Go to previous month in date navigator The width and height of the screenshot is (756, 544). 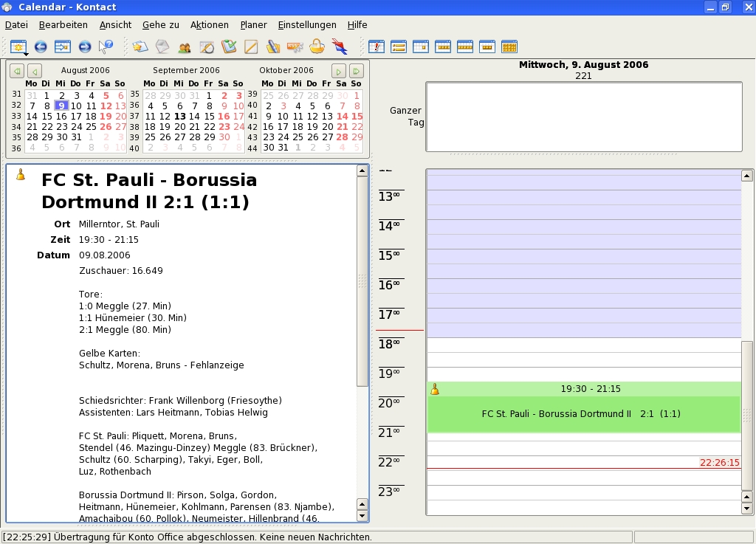coord(35,72)
